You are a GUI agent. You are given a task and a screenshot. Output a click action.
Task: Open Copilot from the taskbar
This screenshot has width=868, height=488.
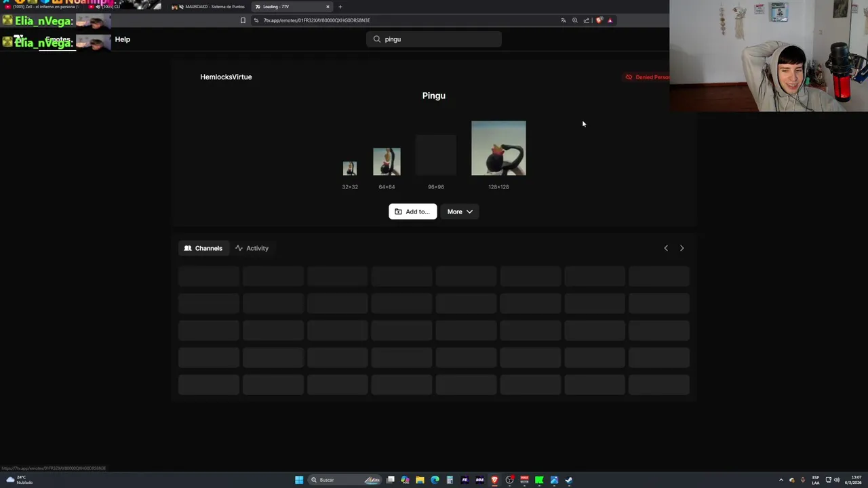[405, 480]
